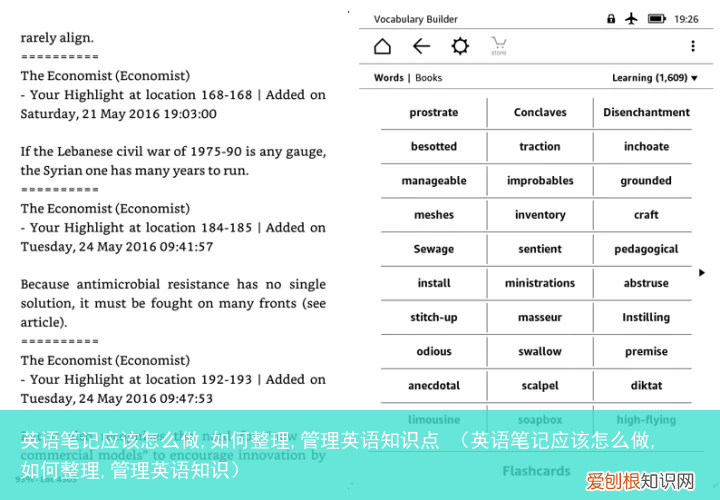Click the antimicrobial resistance highlight text
Image resolution: width=720 pixels, height=500 pixels.
(x=173, y=303)
